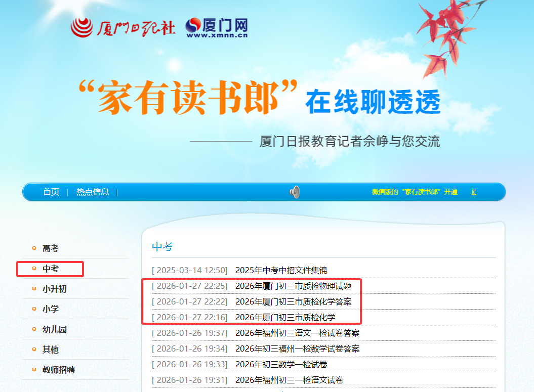Click the date 2026-01-27 22:25

190,286
